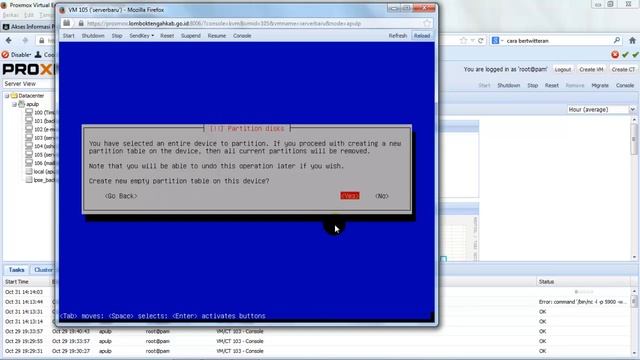This screenshot has width=640, height=360.
Task: Select <Go Back> in the Partition disks dialog
Action: point(121,196)
